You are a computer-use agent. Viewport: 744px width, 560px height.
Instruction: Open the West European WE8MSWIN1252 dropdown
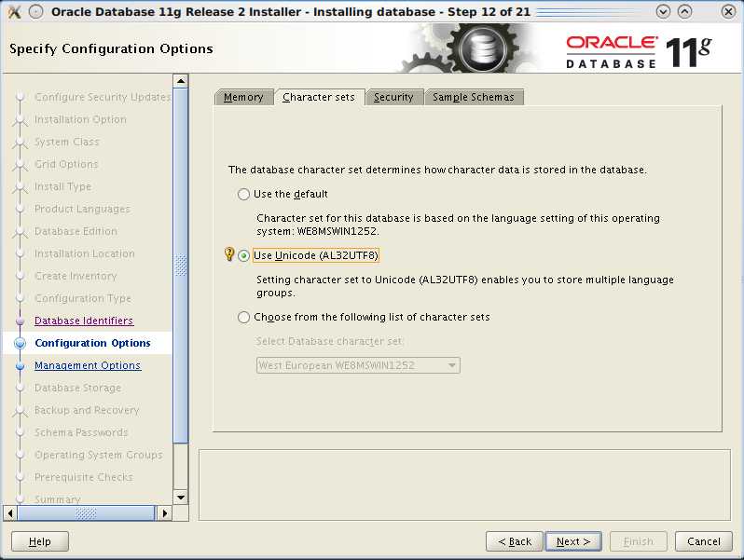(358, 365)
